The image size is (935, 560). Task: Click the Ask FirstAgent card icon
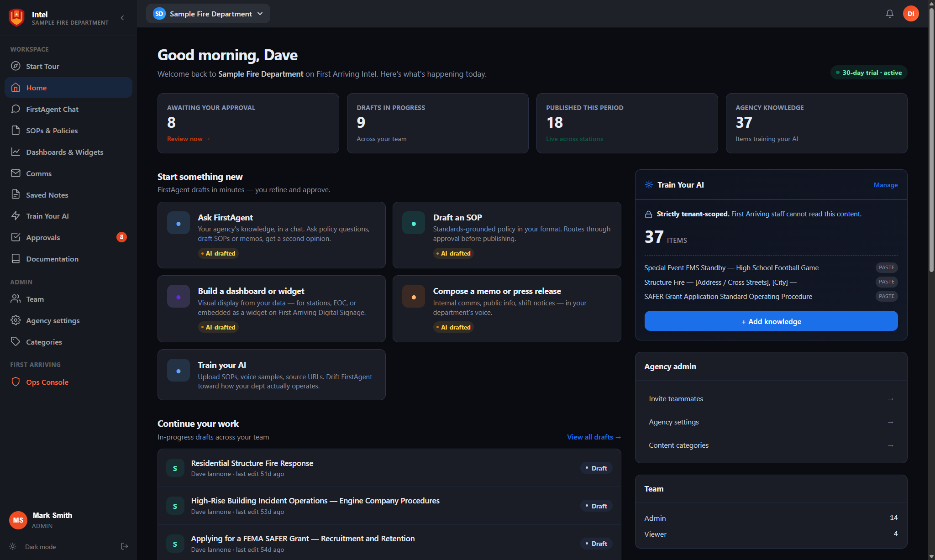(179, 223)
